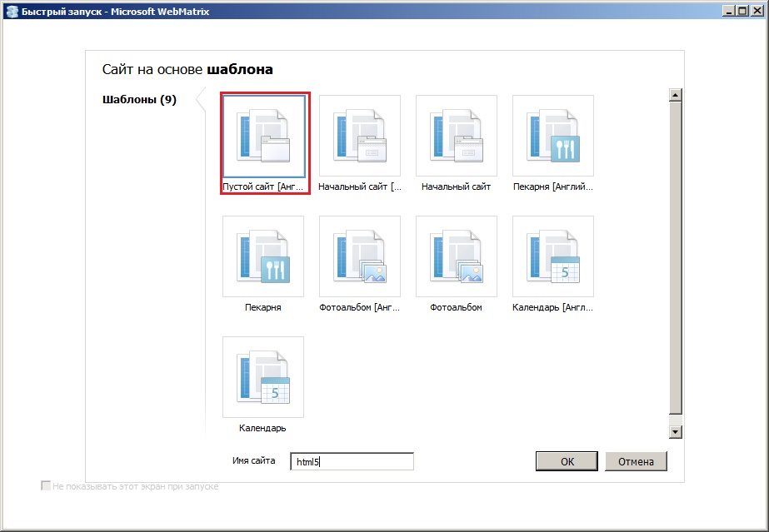Screen dimensions: 769x532
Task: Click the WebMatrix title bar application icon
Action: pos(12,12)
